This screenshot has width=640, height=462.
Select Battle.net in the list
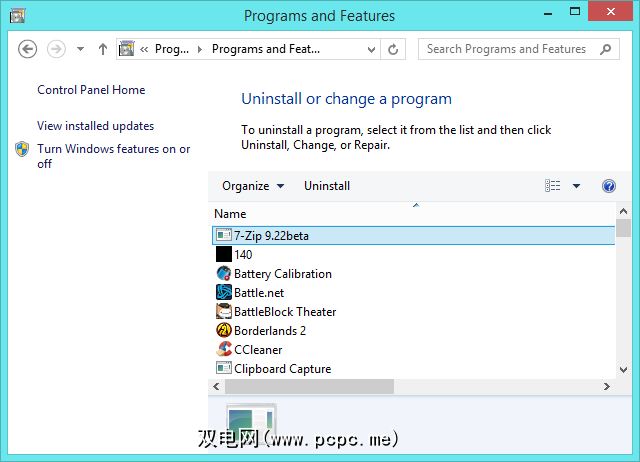[413, 293]
